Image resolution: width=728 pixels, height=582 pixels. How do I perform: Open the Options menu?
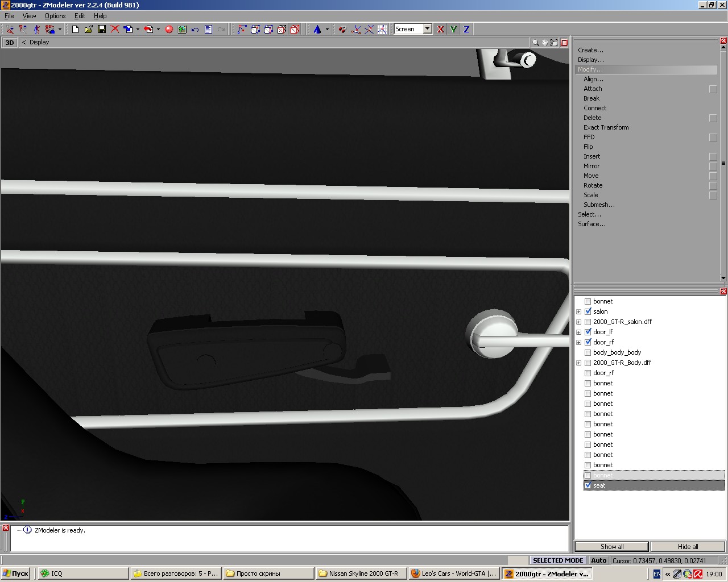55,16
